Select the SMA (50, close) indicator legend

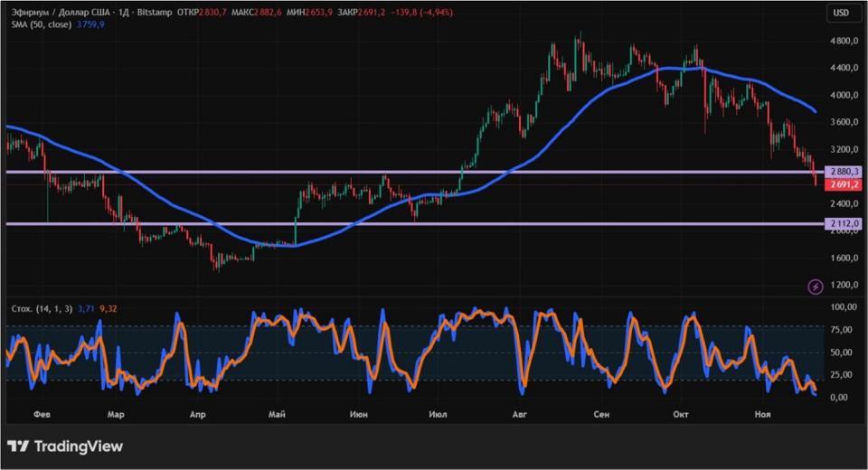tap(40, 25)
